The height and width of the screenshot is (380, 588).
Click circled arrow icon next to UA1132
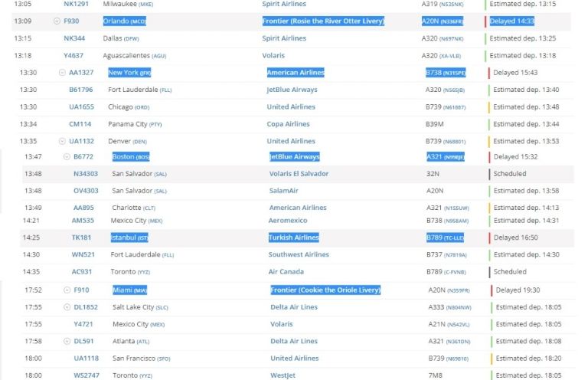coord(62,141)
